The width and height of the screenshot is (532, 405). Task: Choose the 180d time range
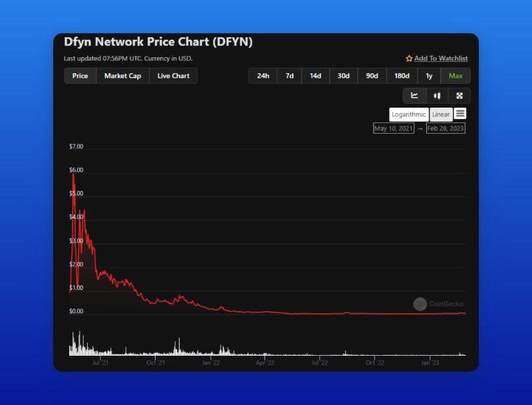pos(402,76)
